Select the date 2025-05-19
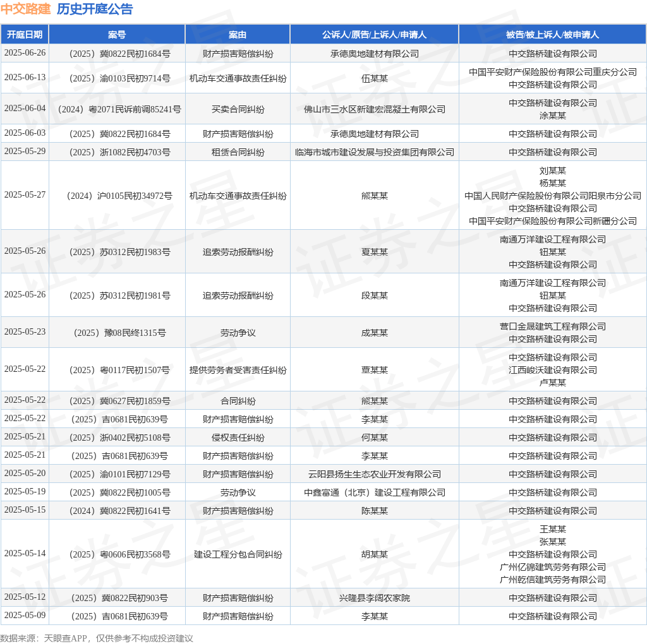This screenshot has height=644, width=647. (x=25, y=491)
